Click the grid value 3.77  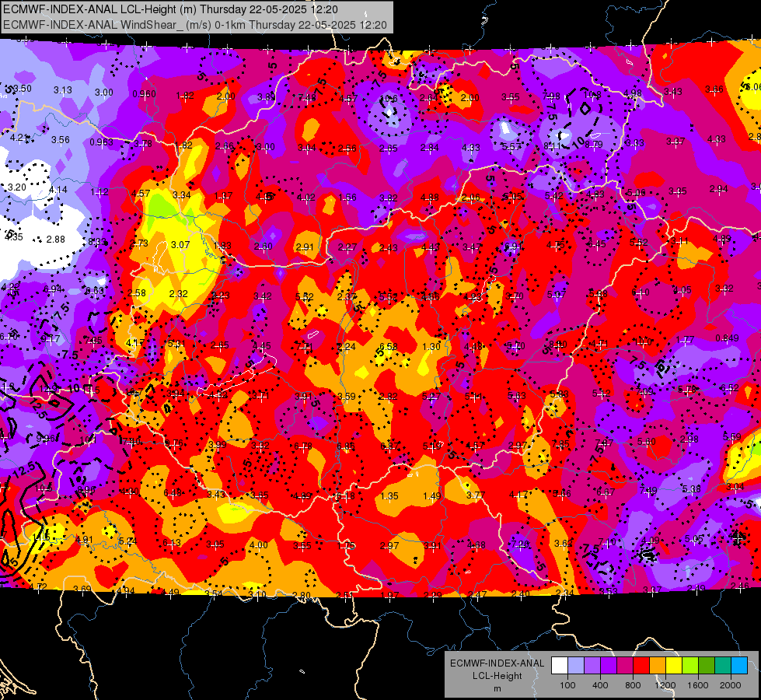(476, 495)
